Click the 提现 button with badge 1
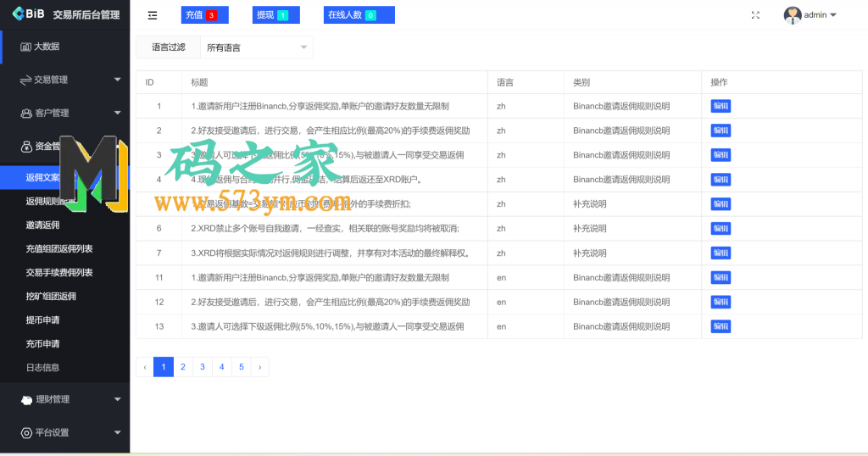Image resolution: width=868 pixels, height=456 pixels. 276,15
